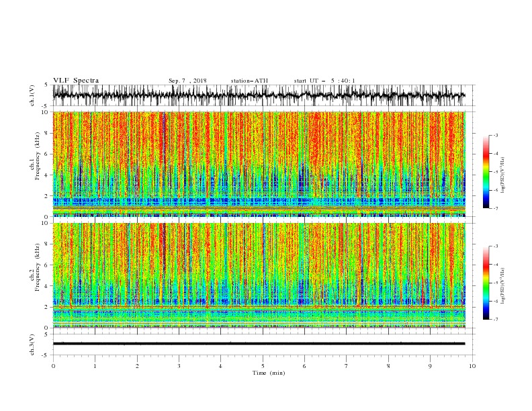Click the "start UT = 5:40:1" header text
Screen dimensions: 532x411
(324, 81)
